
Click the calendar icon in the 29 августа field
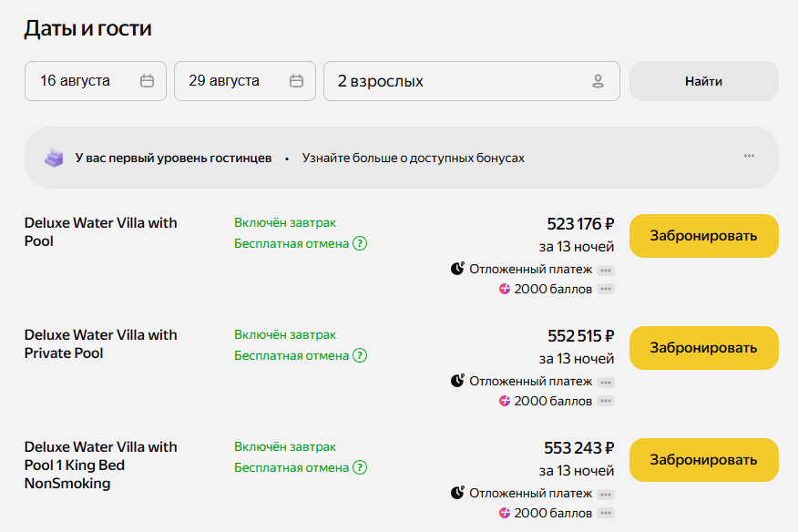296,81
